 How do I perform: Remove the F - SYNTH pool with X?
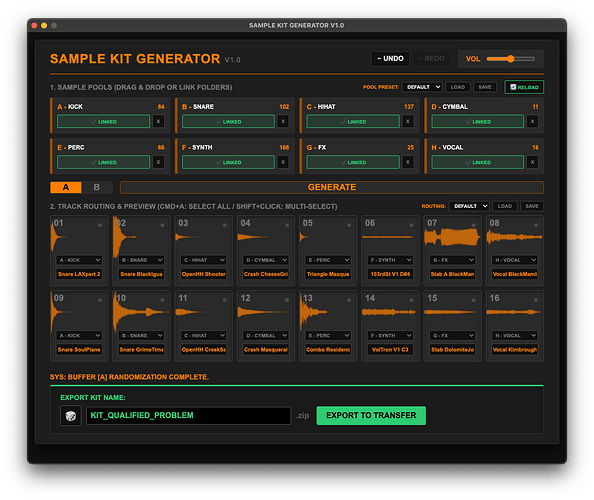point(283,162)
